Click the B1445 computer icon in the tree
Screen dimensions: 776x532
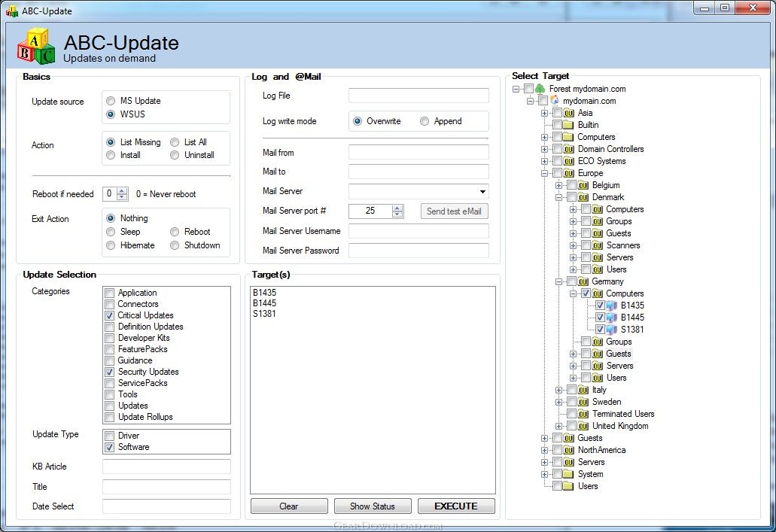(612, 318)
